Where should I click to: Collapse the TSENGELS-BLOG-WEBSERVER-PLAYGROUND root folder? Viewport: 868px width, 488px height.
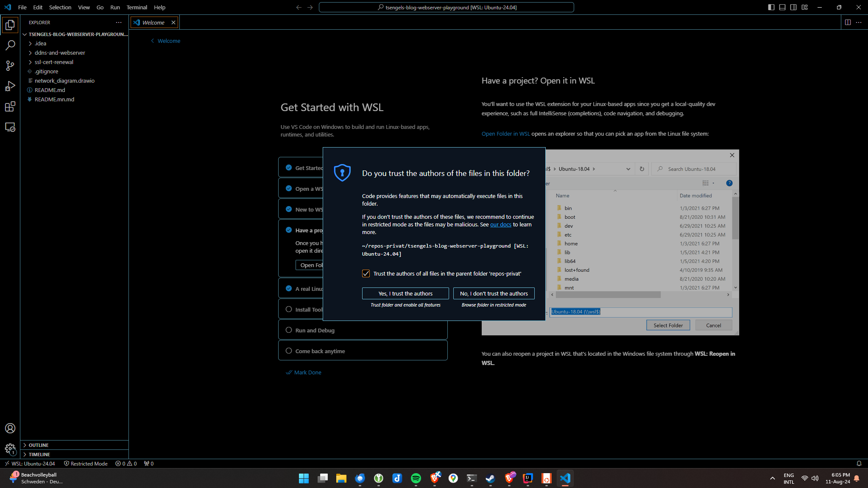(x=74, y=34)
